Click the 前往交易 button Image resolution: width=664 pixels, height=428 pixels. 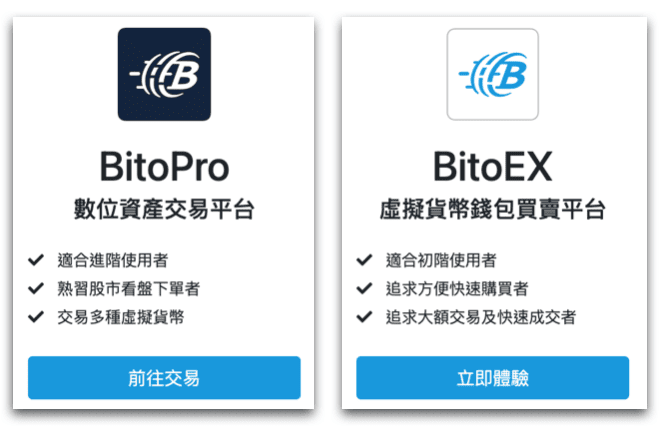[x=164, y=378]
